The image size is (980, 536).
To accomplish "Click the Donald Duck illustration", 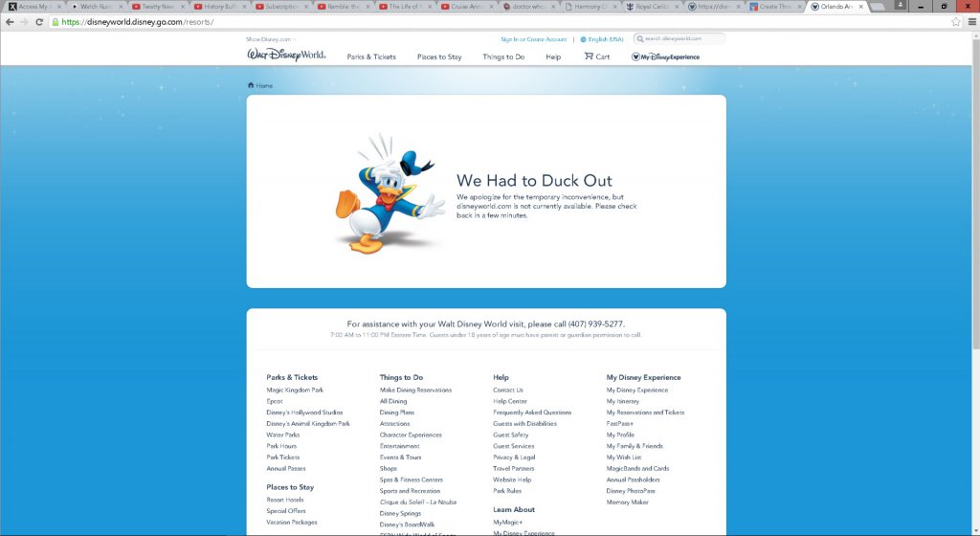I will 390,193.
